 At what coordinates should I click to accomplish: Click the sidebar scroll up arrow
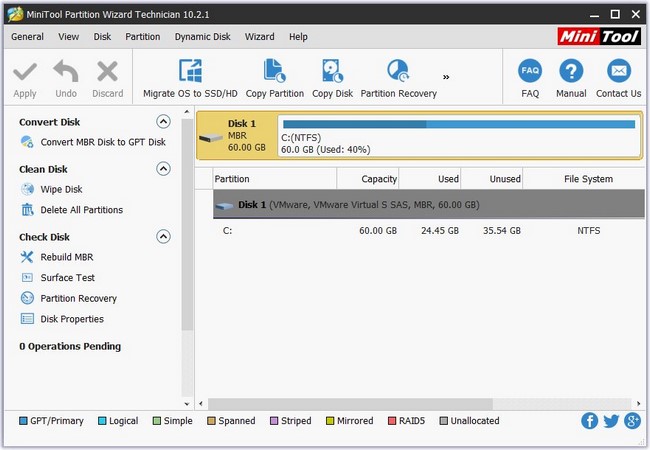tap(187, 112)
